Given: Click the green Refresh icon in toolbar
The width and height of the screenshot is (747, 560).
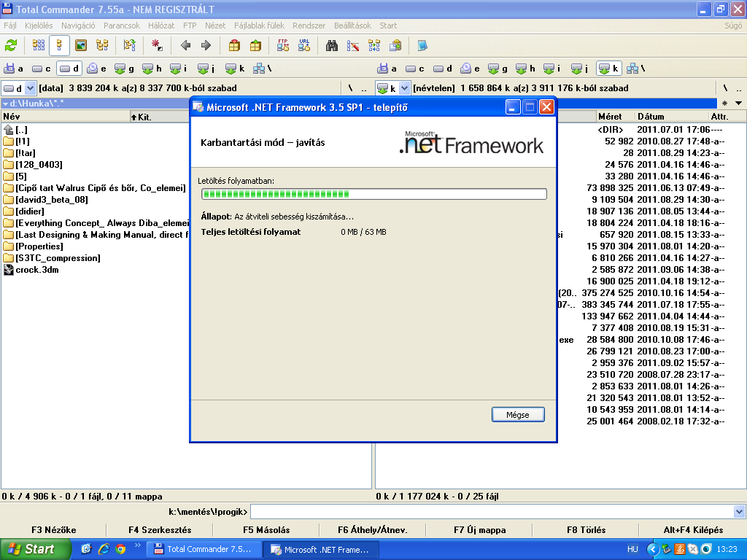Looking at the screenshot, I should (x=11, y=45).
